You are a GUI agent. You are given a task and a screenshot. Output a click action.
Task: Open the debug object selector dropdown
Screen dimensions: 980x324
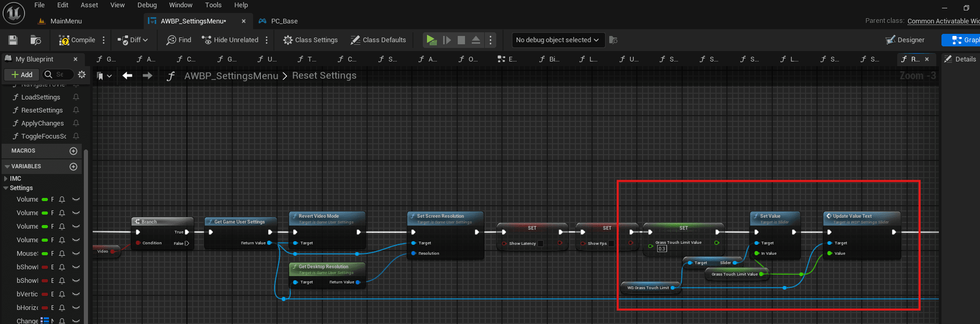coord(557,40)
